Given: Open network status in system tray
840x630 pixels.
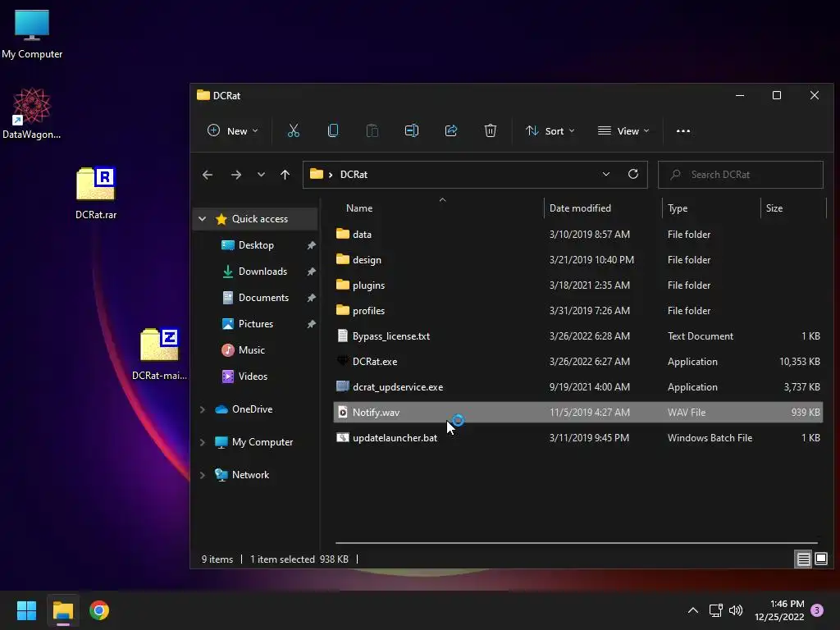Looking at the screenshot, I should [715, 610].
